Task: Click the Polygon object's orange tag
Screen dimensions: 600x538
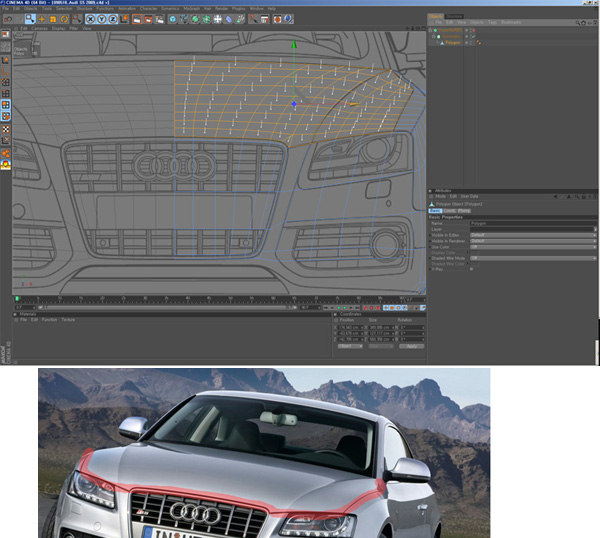Action: 478,43
